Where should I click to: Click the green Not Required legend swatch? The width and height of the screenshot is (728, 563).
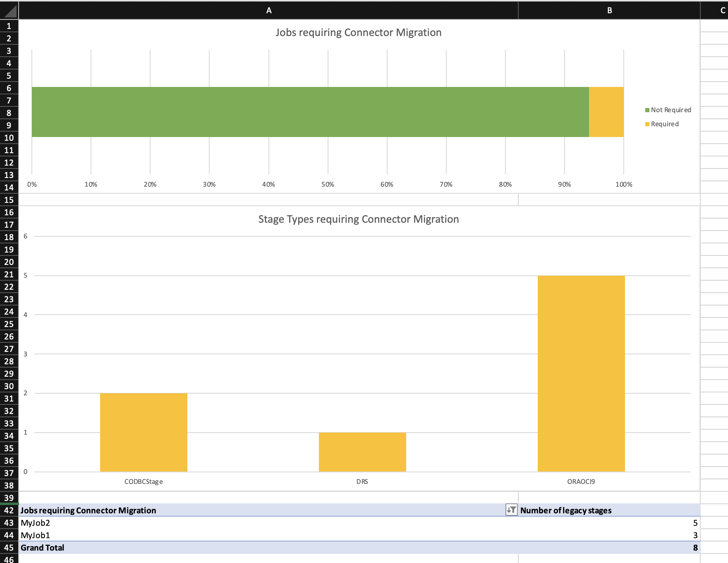(647, 110)
